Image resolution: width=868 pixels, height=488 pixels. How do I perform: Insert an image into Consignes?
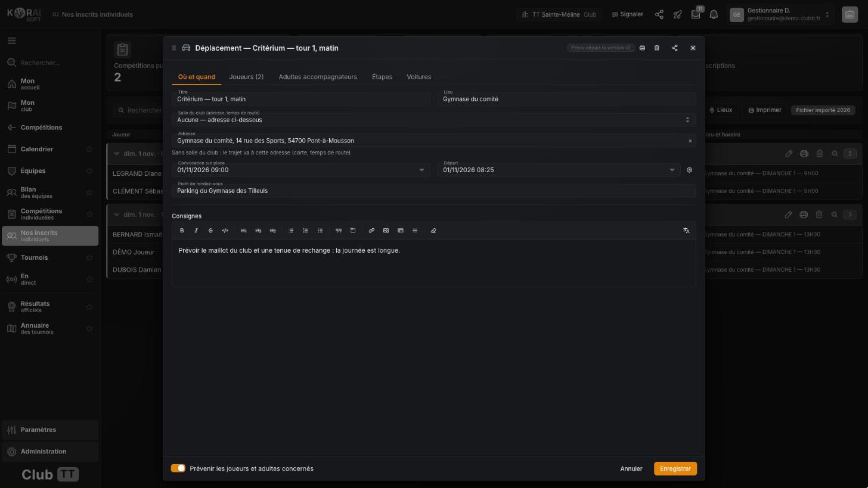386,231
